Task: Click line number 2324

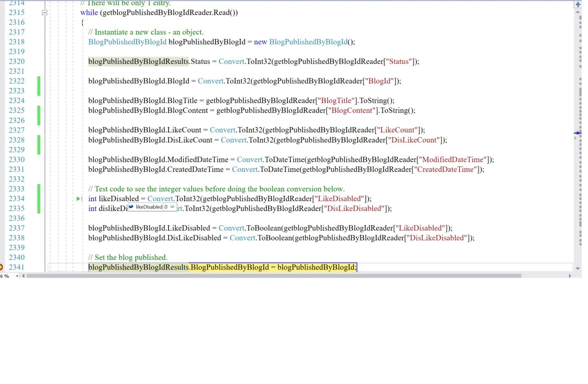Action: (17, 101)
